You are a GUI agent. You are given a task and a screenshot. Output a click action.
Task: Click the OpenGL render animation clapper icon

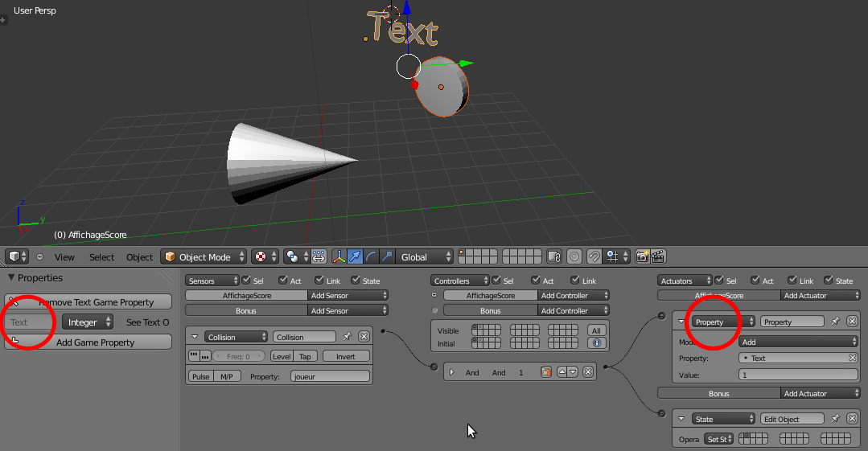(x=658, y=256)
